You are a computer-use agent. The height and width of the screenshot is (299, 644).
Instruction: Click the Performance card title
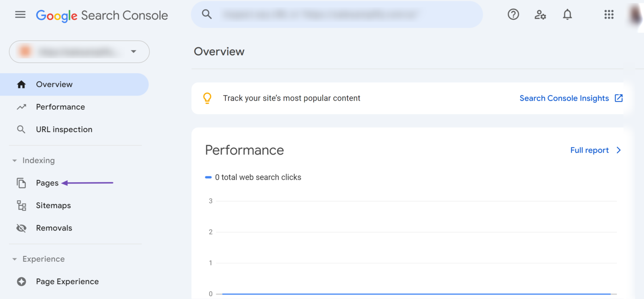[244, 150]
